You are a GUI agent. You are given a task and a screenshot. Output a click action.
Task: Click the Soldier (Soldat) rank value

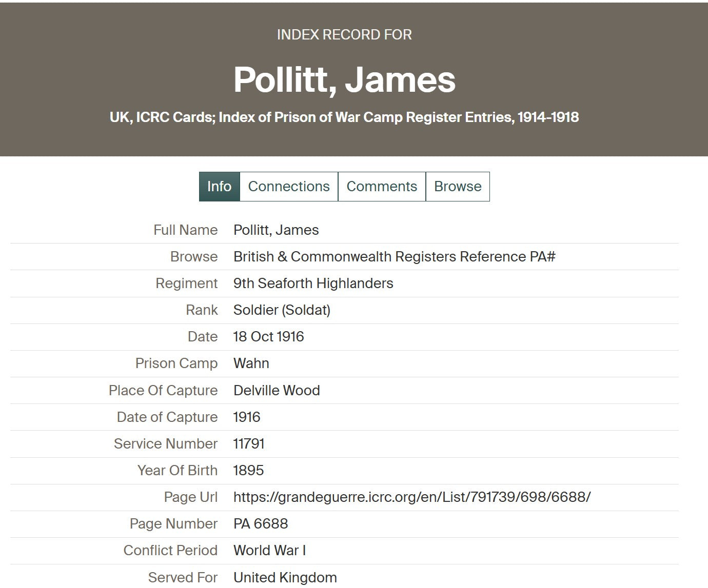282,310
